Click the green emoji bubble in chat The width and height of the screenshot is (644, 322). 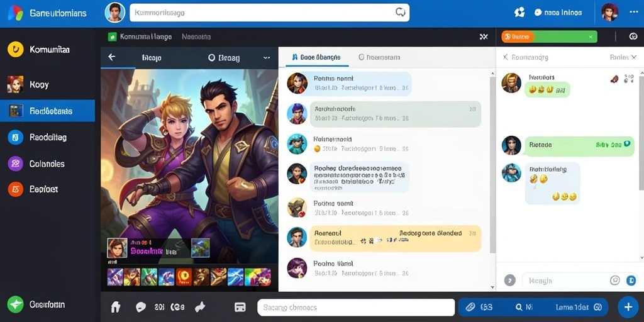547,89
